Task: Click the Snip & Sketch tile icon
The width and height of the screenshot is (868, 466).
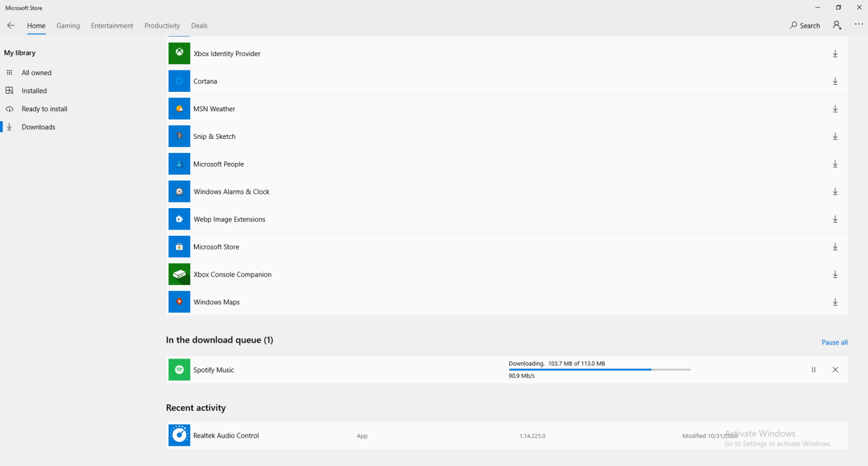Action: pyautogui.click(x=179, y=136)
